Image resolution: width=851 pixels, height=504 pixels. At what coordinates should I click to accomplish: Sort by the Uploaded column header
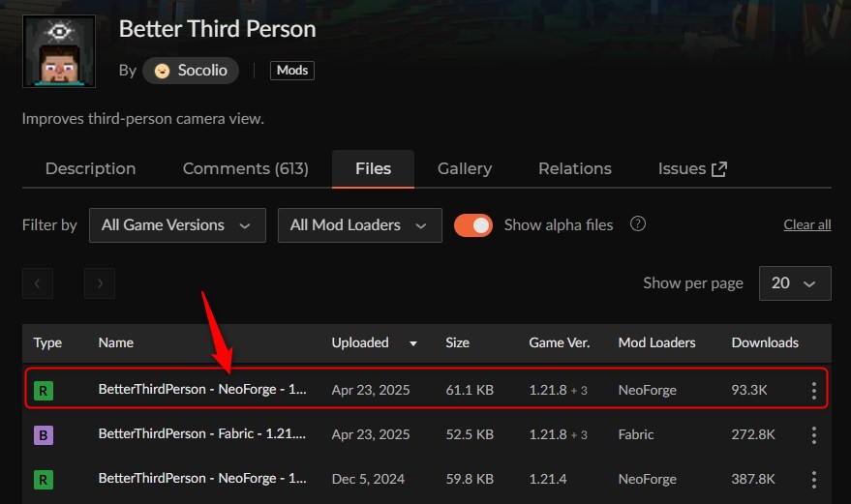pyautogui.click(x=360, y=342)
